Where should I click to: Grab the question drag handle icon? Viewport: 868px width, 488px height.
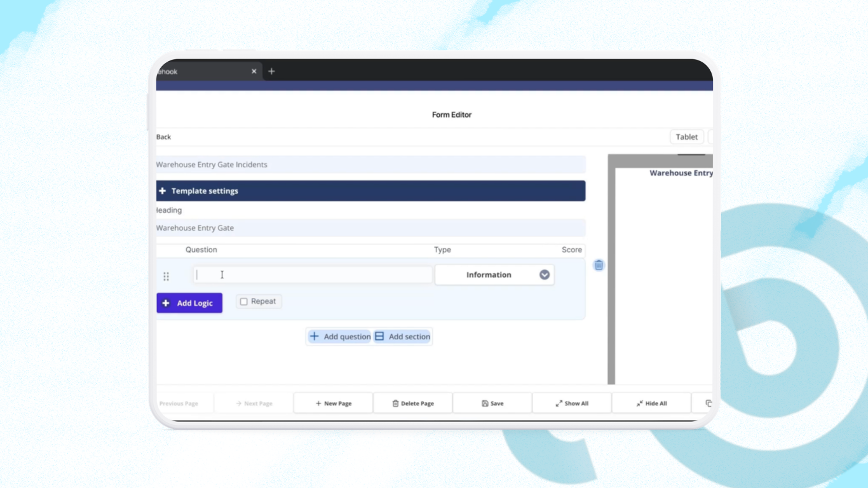[x=166, y=276]
